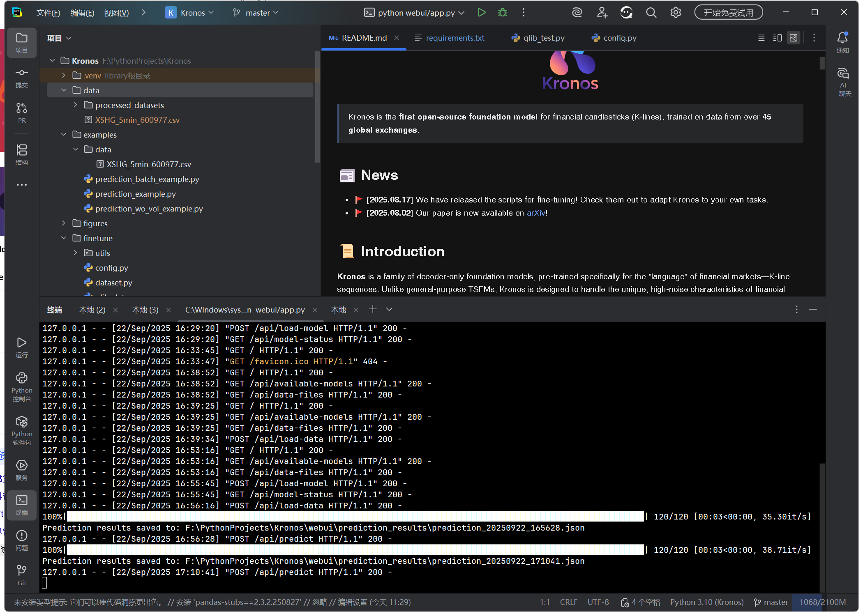Switch to qlib_test.py tab

(538, 38)
